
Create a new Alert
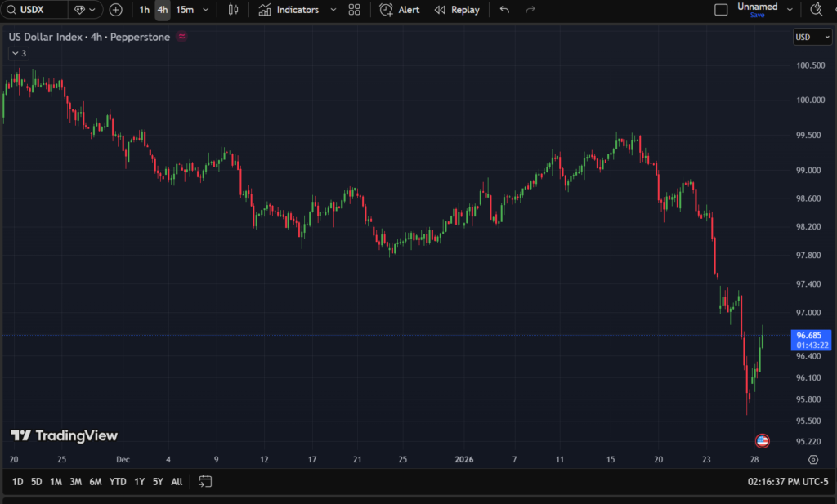[x=400, y=11]
